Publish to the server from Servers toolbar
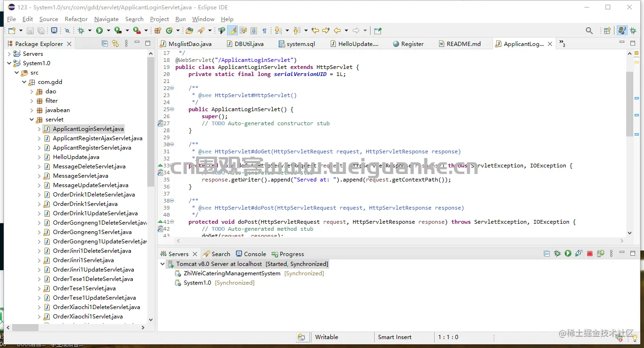 point(601,254)
